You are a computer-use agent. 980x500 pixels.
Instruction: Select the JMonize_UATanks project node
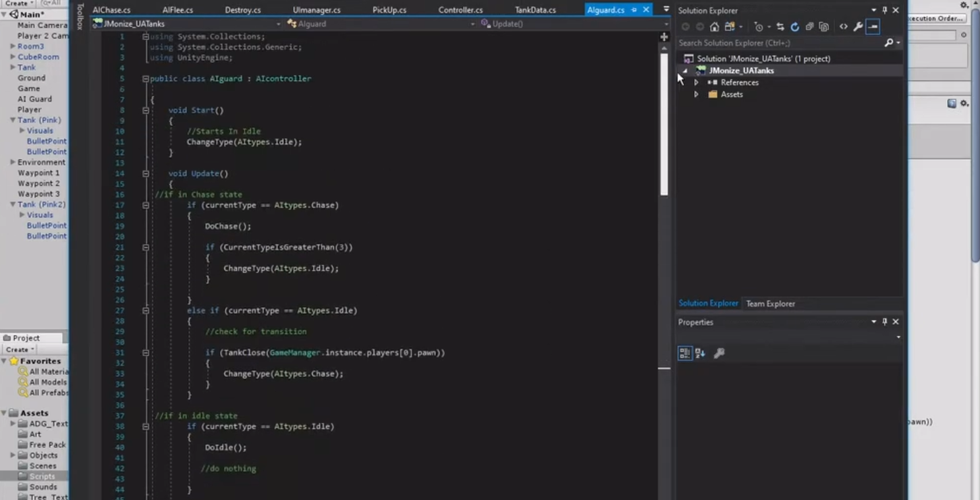(x=741, y=71)
